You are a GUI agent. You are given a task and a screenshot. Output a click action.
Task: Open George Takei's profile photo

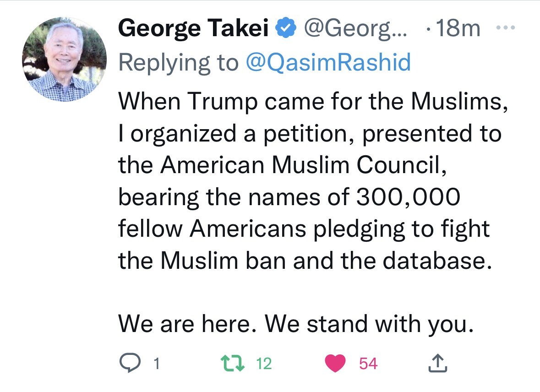tap(64, 60)
